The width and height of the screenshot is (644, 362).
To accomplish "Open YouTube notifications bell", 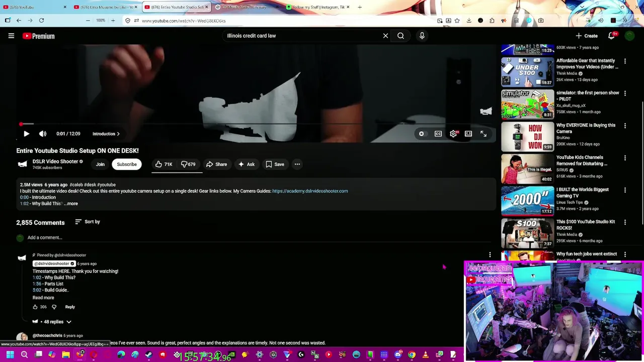I will 611,36.
